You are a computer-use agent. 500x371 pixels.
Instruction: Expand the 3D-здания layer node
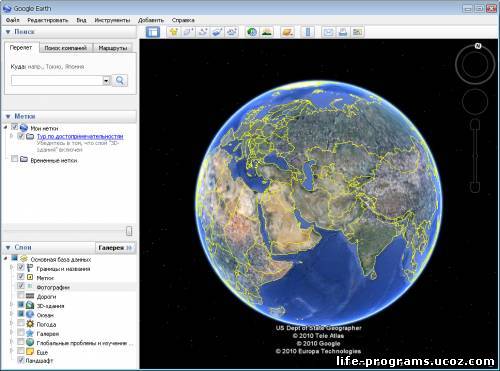12,305
